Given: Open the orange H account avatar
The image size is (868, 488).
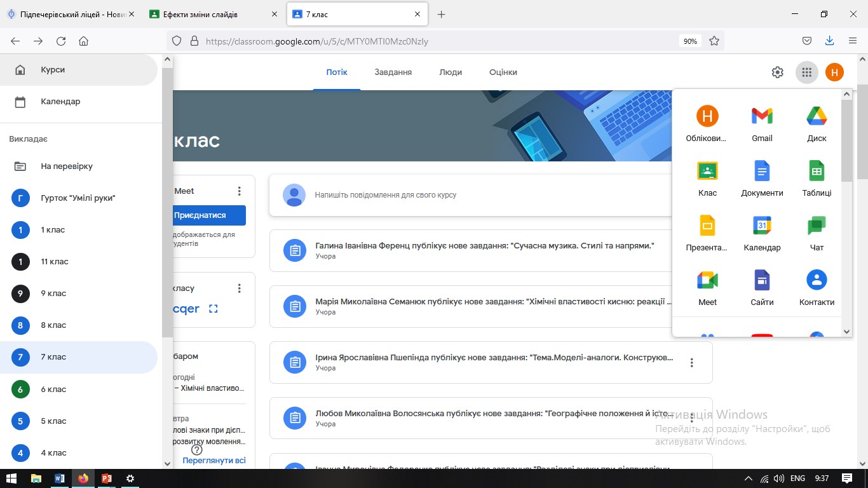Looking at the screenshot, I should click(x=834, y=72).
